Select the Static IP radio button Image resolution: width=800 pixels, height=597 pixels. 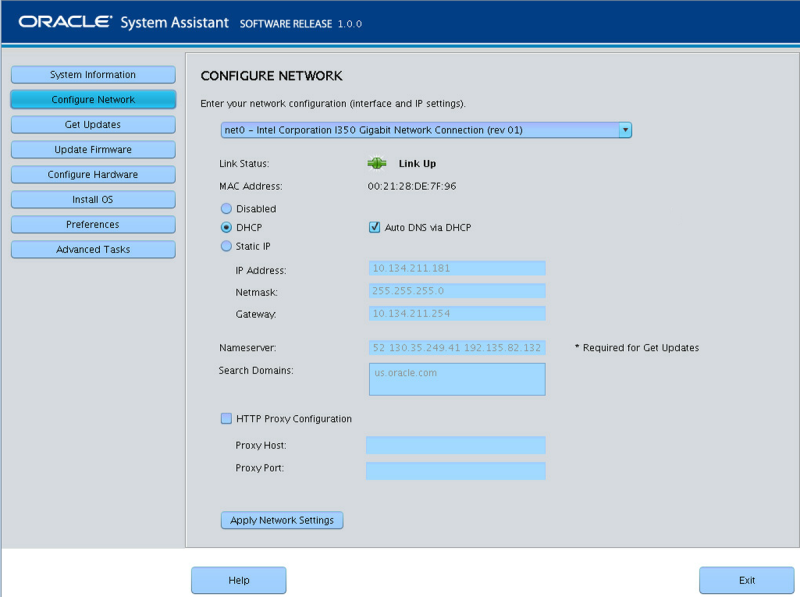click(x=226, y=246)
